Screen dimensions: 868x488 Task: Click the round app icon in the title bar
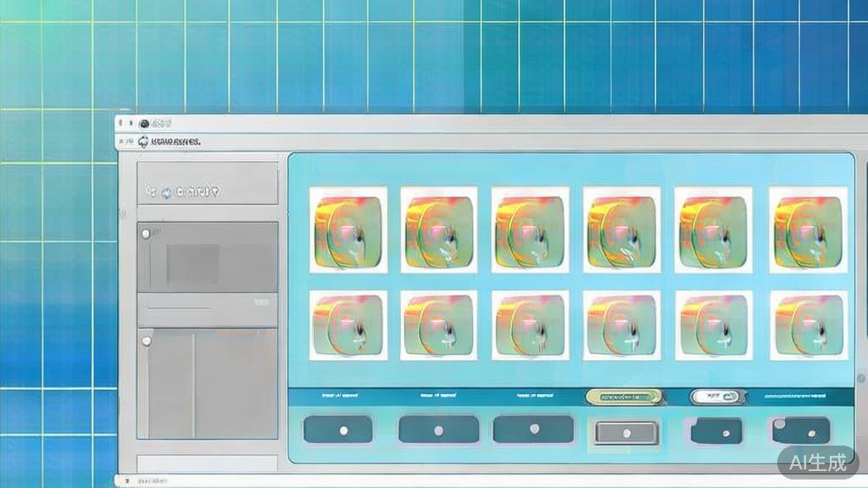coord(144,124)
